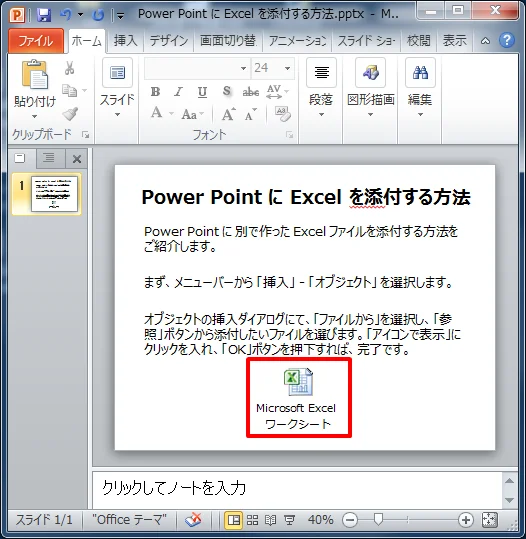Click the Cut scissors icon
Screen dimensions: 526x539
(x=69, y=68)
